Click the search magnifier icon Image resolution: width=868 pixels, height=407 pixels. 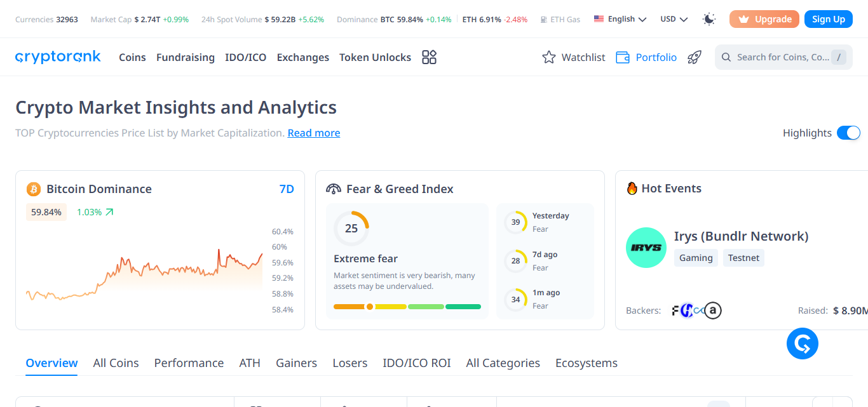click(x=726, y=57)
